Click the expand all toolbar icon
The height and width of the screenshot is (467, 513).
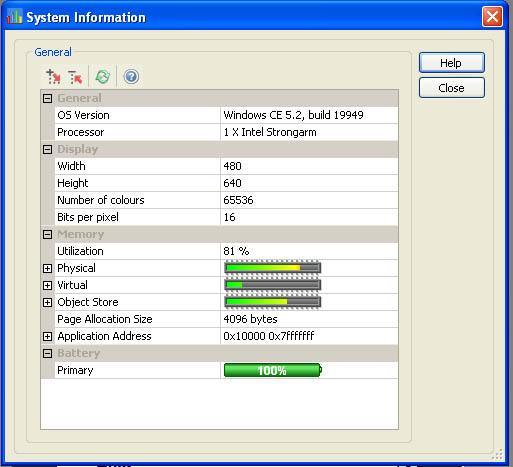click(53, 77)
